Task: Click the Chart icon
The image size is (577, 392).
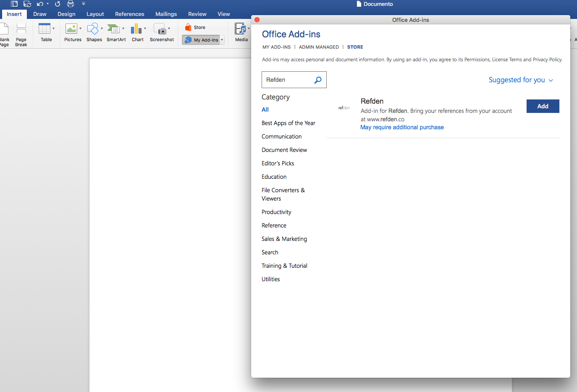Action: [136, 29]
